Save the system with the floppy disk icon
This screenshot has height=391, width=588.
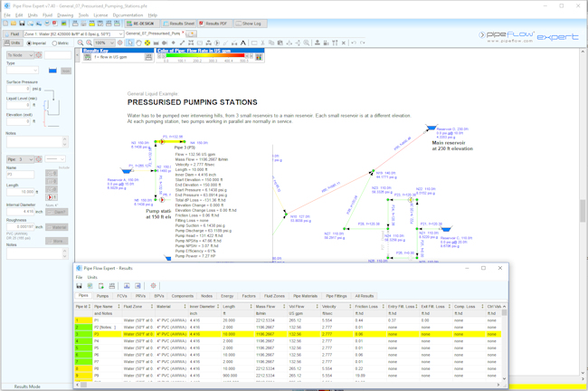[x=22, y=24]
